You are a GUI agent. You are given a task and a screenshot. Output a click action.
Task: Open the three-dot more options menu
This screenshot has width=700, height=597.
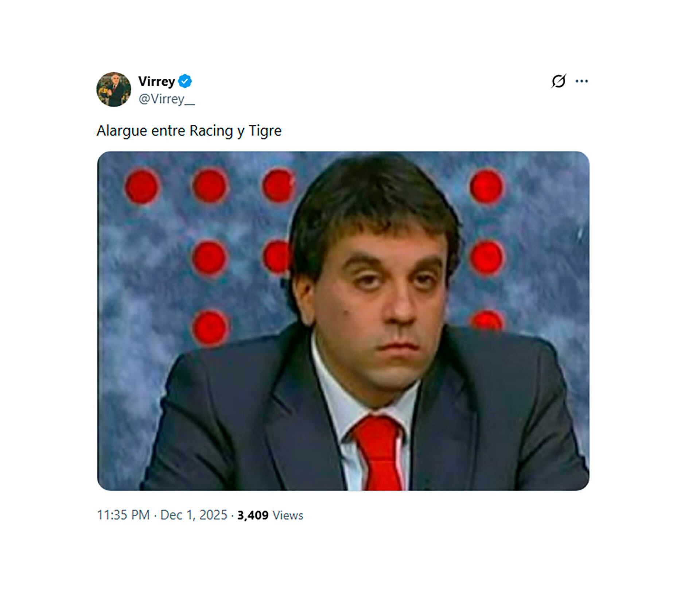pyautogui.click(x=582, y=81)
